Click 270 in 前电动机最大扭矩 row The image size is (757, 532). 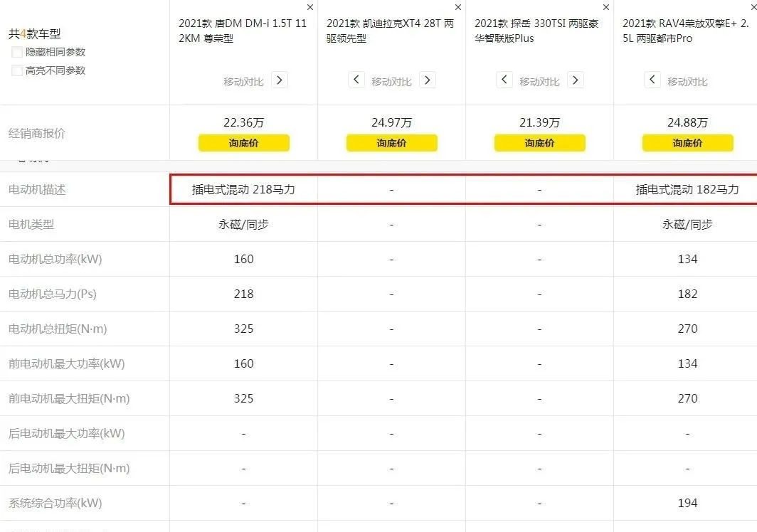pyautogui.click(x=687, y=398)
